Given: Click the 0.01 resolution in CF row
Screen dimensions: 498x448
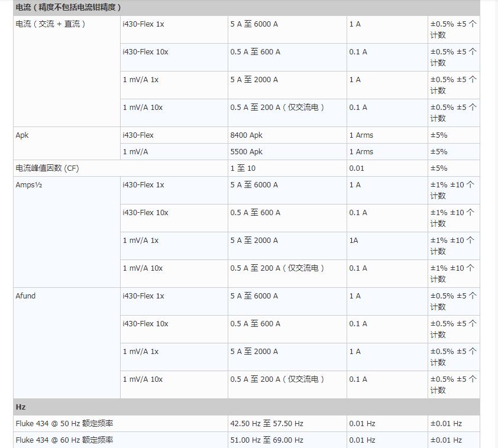Looking at the screenshot, I should (x=357, y=168).
